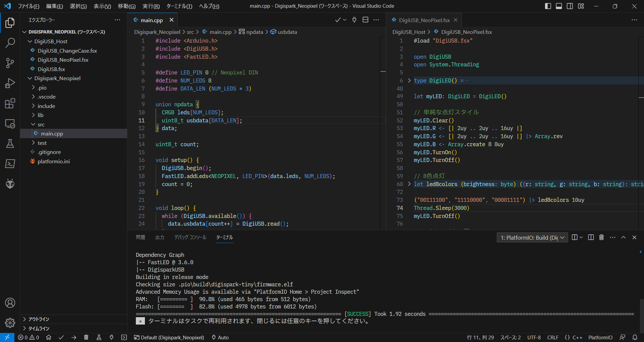Click PlatformIO Clean trash icon in status bar

86,337
